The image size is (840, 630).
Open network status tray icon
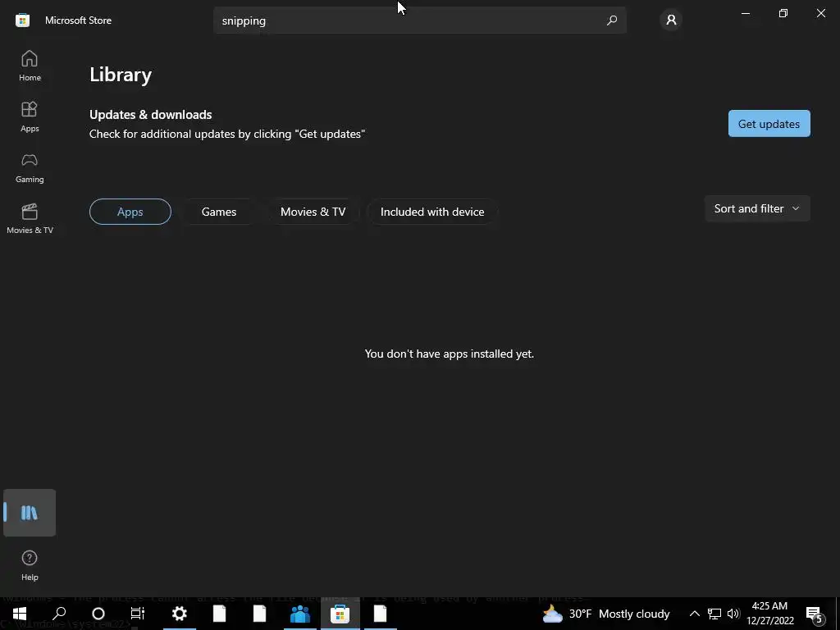714,614
